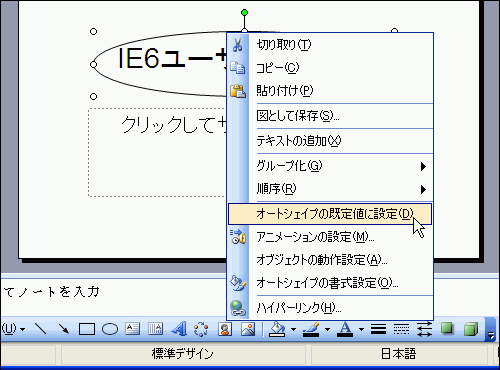Viewport: 500px width, 370px height.
Task: Click the green rotation handle
Action: pyautogui.click(x=244, y=13)
